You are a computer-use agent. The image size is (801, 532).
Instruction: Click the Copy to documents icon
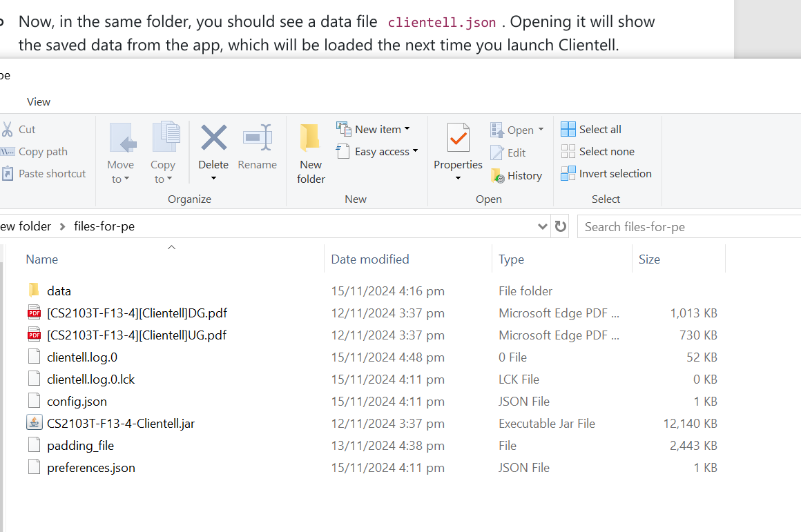pos(166,137)
